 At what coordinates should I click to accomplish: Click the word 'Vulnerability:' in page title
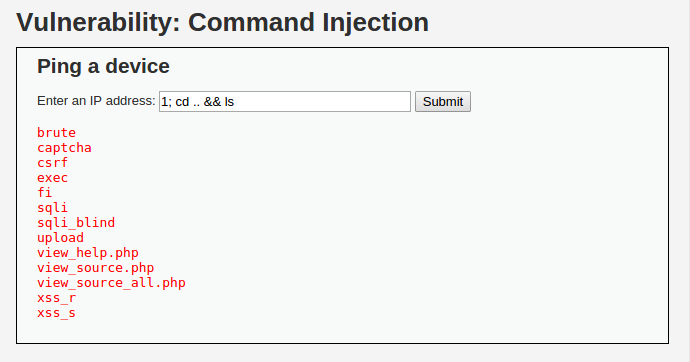[99, 23]
